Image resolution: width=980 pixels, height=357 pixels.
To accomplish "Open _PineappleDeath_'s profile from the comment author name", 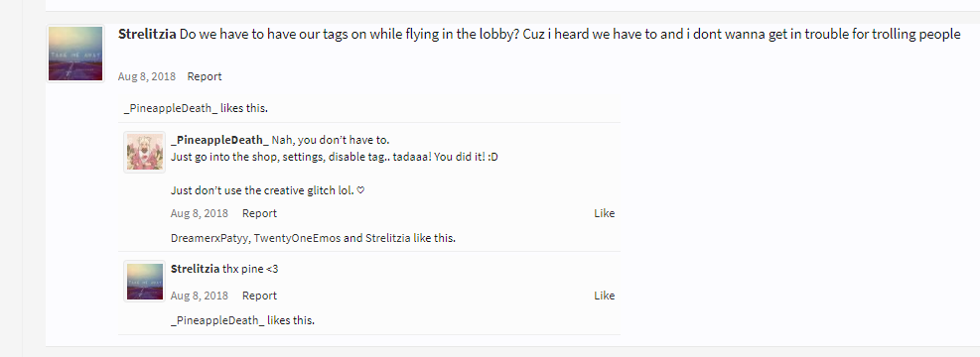I will (x=219, y=139).
